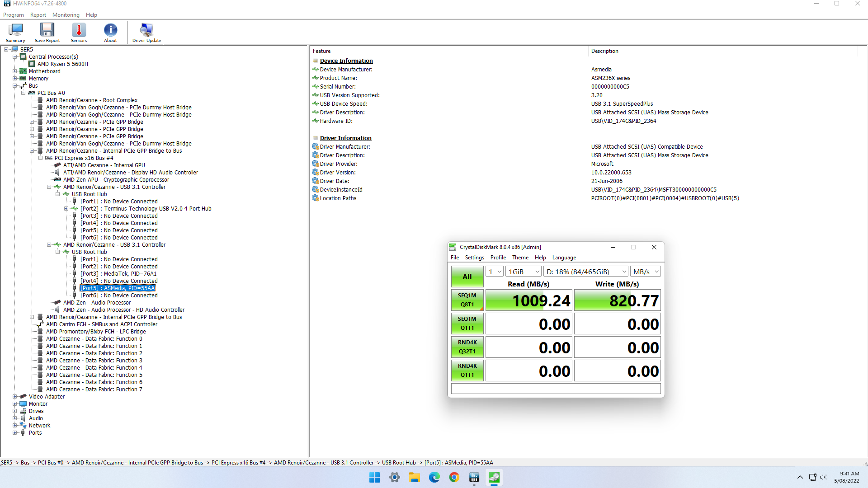The width and height of the screenshot is (868, 488).
Task: Click the Drives tree icon
Action: coord(23,411)
